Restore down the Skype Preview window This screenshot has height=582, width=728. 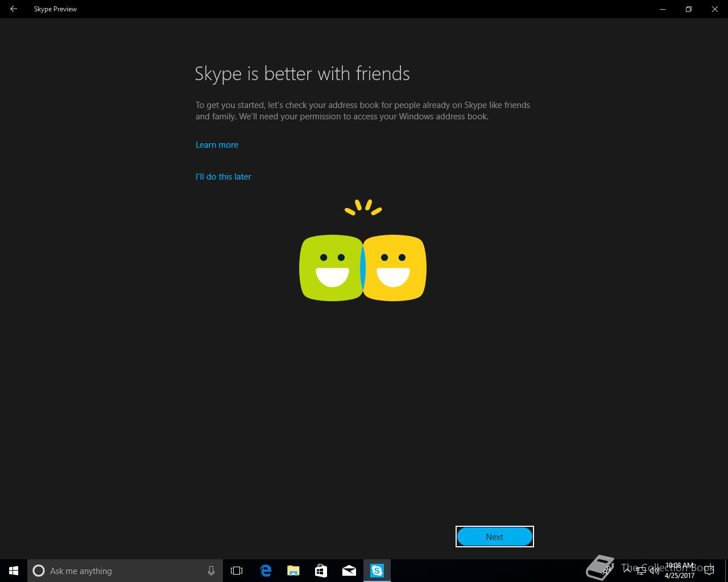[689, 9]
